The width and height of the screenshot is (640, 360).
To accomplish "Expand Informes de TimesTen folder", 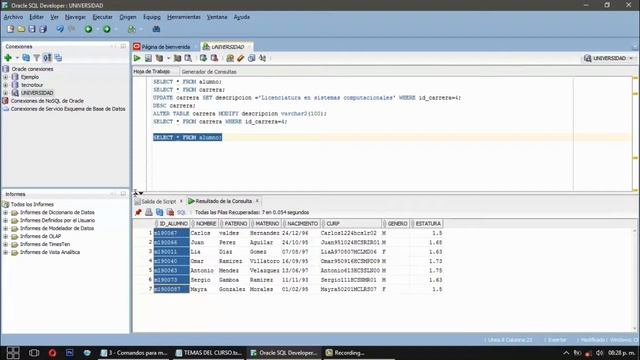I will 6,244.
